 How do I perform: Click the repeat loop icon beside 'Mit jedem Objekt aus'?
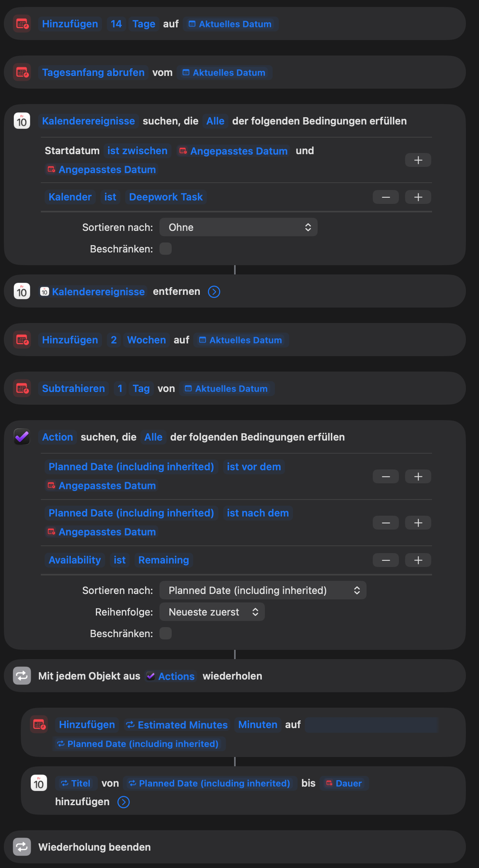22,676
